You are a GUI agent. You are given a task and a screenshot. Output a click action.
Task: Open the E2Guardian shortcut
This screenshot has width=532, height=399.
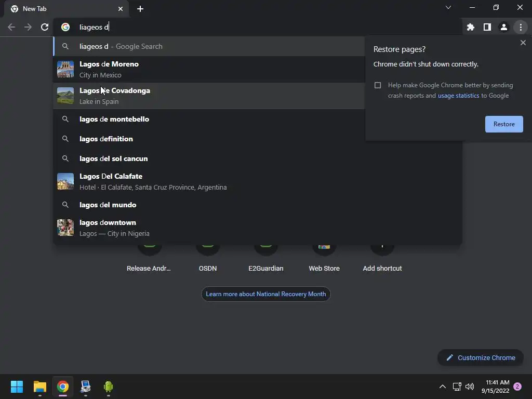(266, 260)
